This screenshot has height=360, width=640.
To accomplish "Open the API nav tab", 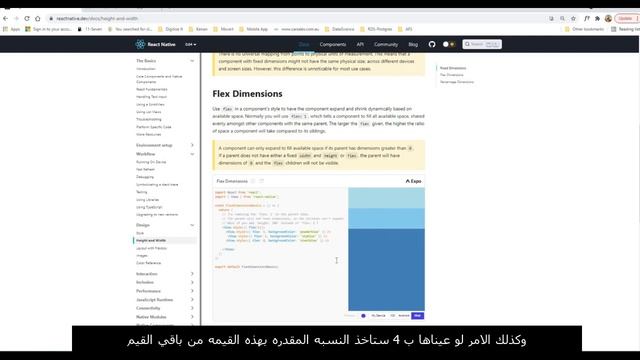I will 360,44.
